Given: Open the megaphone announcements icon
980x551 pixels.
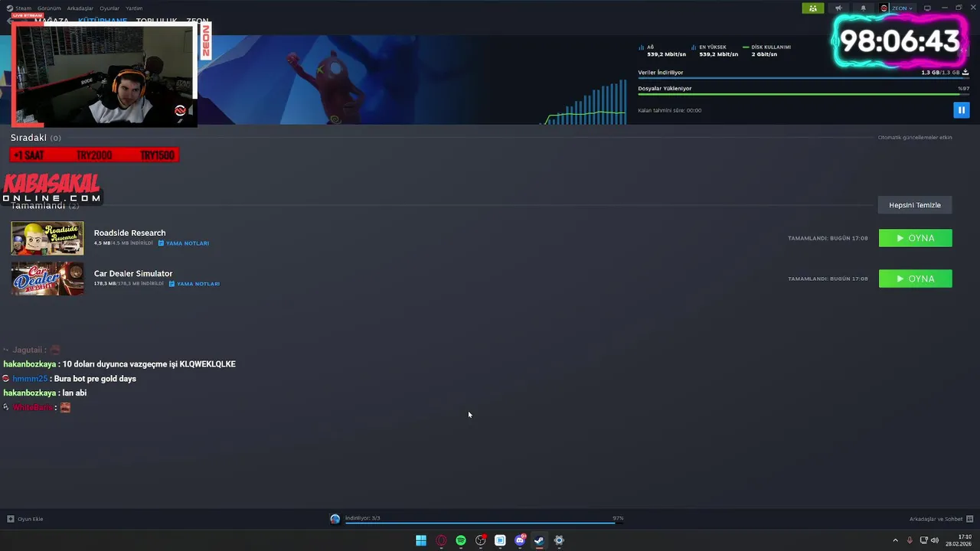Looking at the screenshot, I should [838, 8].
